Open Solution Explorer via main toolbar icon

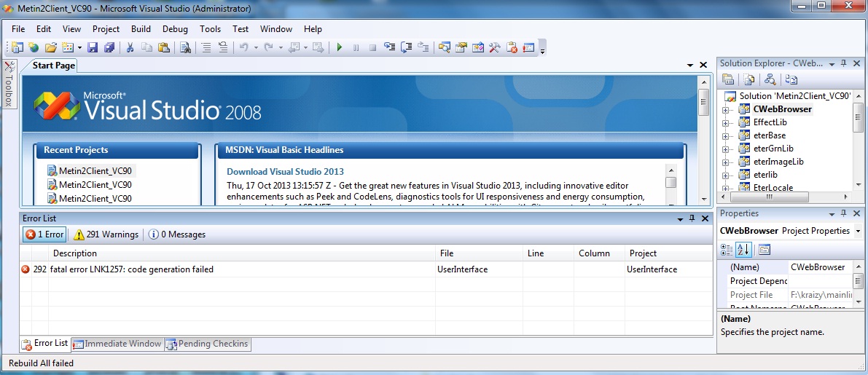pyautogui.click(x=444, y=47)
